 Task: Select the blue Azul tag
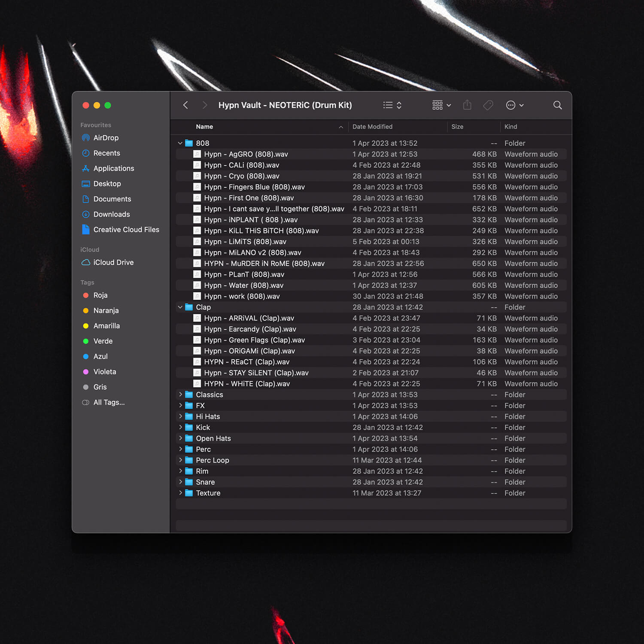(100, 356)
